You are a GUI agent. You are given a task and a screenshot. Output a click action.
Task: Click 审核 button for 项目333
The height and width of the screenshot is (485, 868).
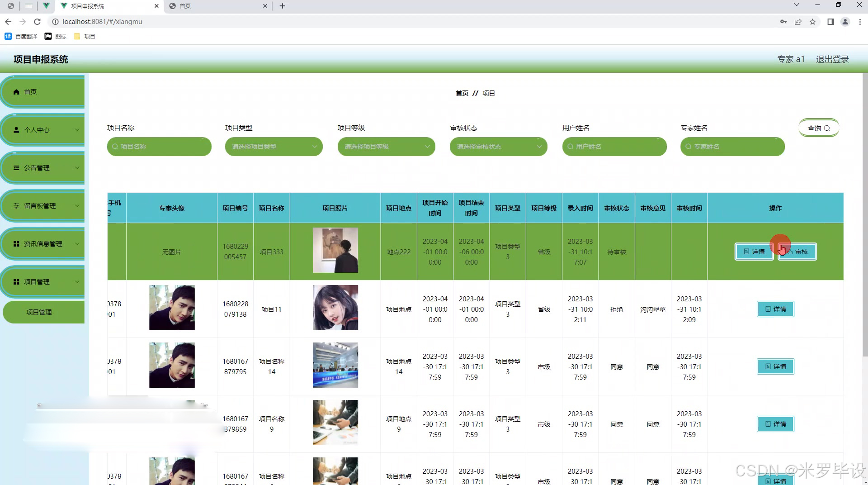(x=797, y=252)
